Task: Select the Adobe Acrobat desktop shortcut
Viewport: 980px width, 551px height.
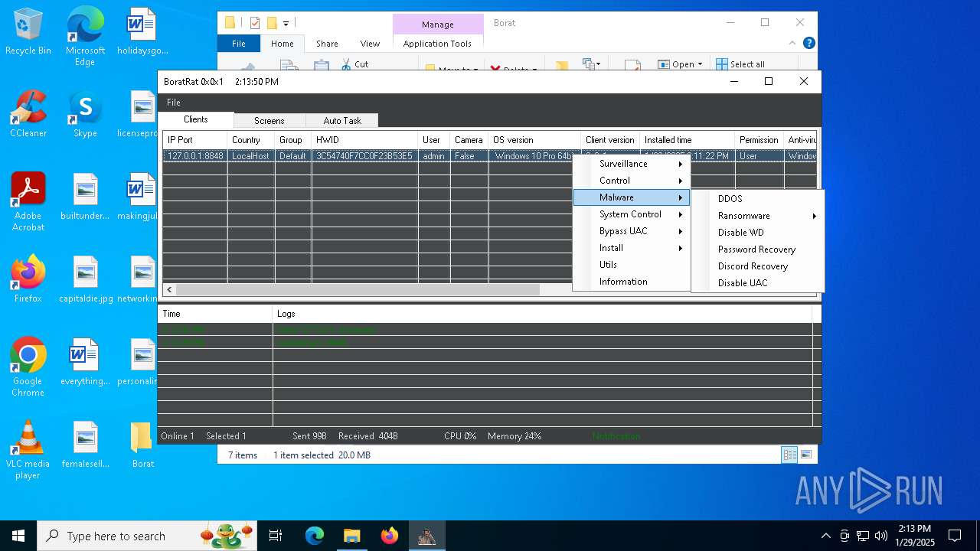Action: [x=28, y=201]
